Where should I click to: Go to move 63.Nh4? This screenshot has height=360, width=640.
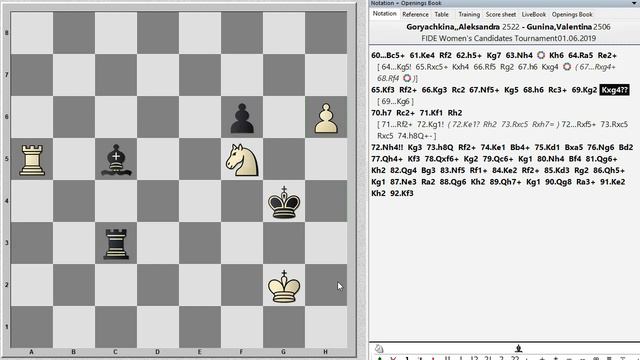point(519,55)
